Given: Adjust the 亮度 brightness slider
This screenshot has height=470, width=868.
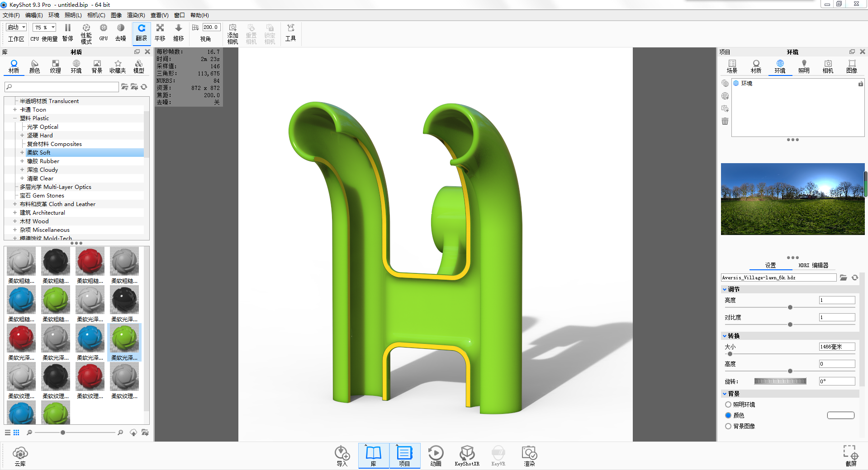Looking at the screenshot, I should [790, 307].
